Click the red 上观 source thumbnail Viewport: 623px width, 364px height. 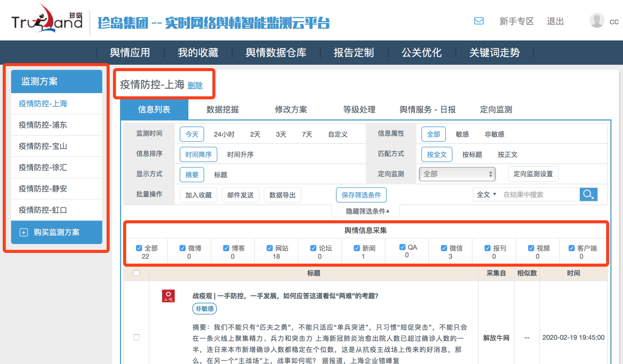pyautogui.click(x=168, y=296)
